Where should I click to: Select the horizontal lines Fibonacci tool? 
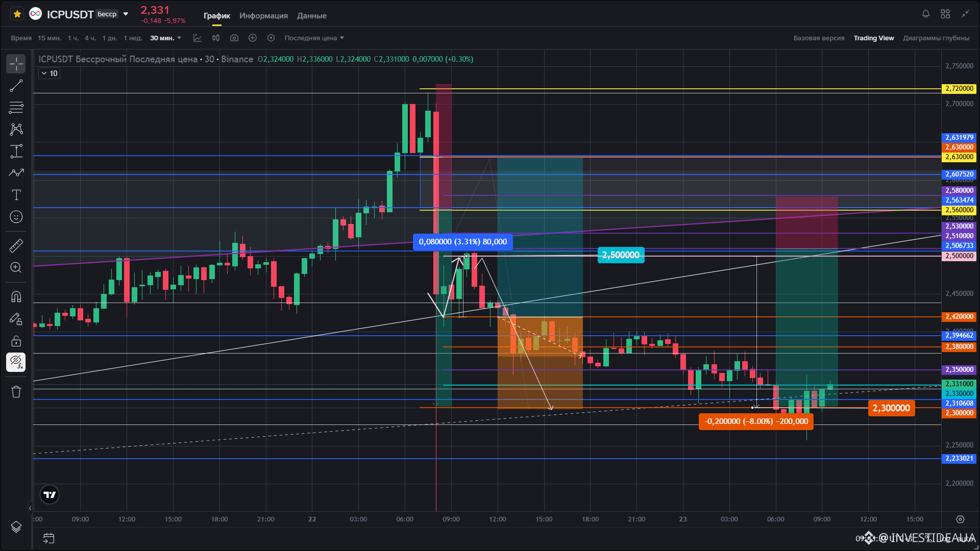16,108
